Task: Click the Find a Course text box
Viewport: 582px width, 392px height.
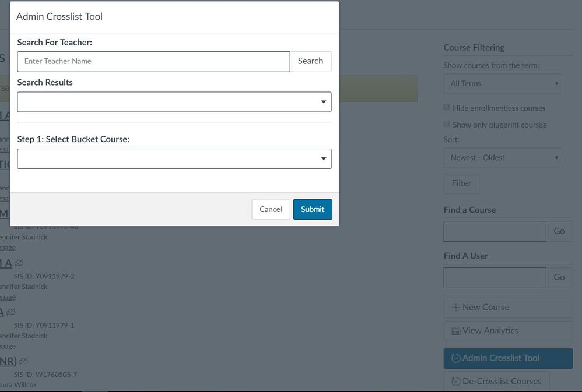Action: [x=495, y=231]
